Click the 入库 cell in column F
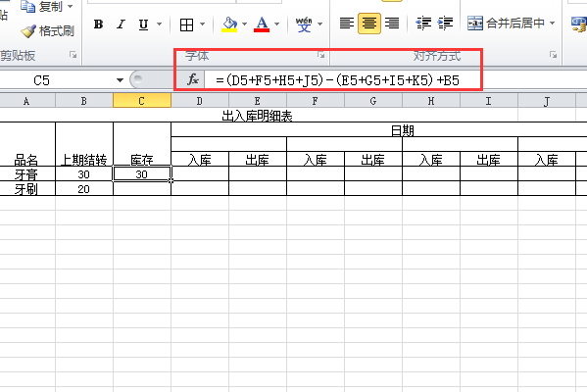This screenshot has height=392, width=587. [316, 160]
